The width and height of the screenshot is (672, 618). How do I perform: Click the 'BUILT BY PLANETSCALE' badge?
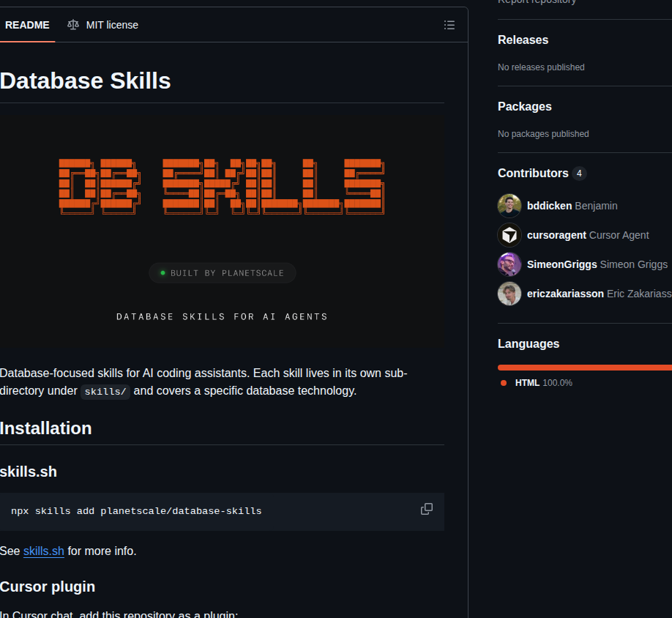click(222, 273)
